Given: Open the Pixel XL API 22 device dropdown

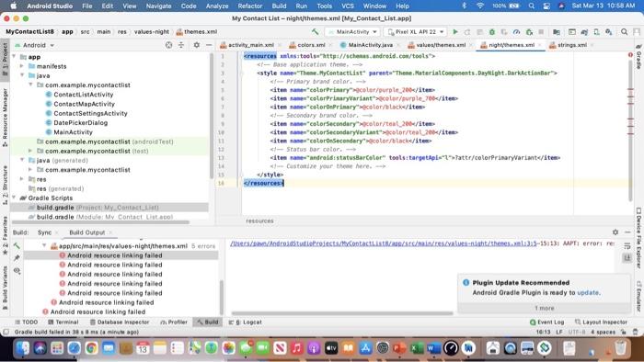Looking at the screenshot, I should [416, 31].
